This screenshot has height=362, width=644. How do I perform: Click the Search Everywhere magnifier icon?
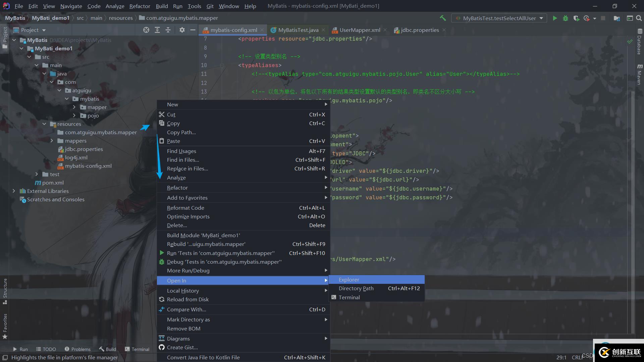(639, 18)
